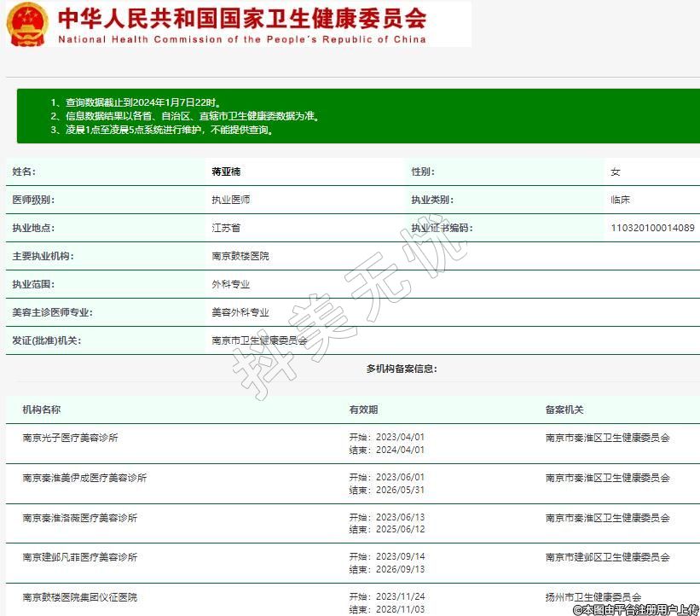Select the 南京光子医疗美容诊所 row
This screenshot has height=616, width=700.
[70, 438]
